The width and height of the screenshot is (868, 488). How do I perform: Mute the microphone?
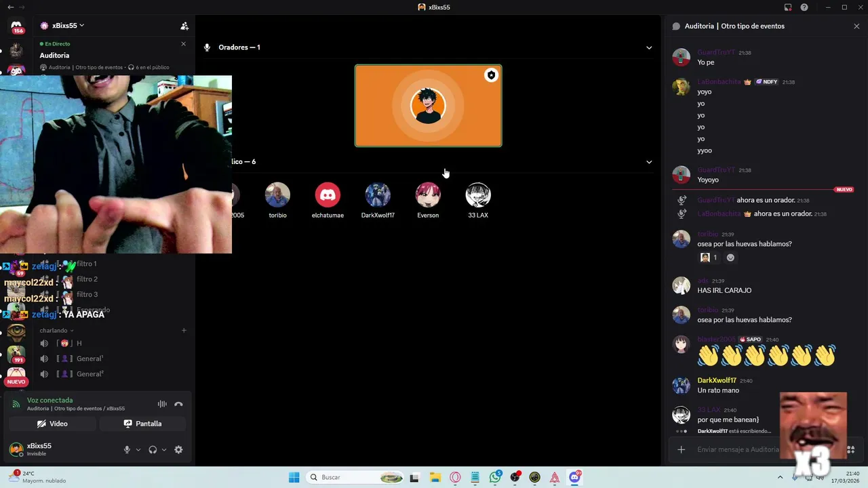[127, 450]
